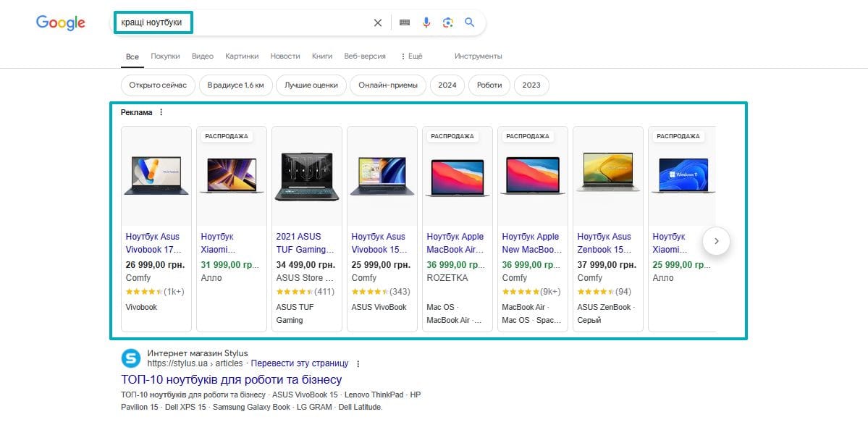
Task: Switch to the Все tab
Action: (x=132, y=56)
